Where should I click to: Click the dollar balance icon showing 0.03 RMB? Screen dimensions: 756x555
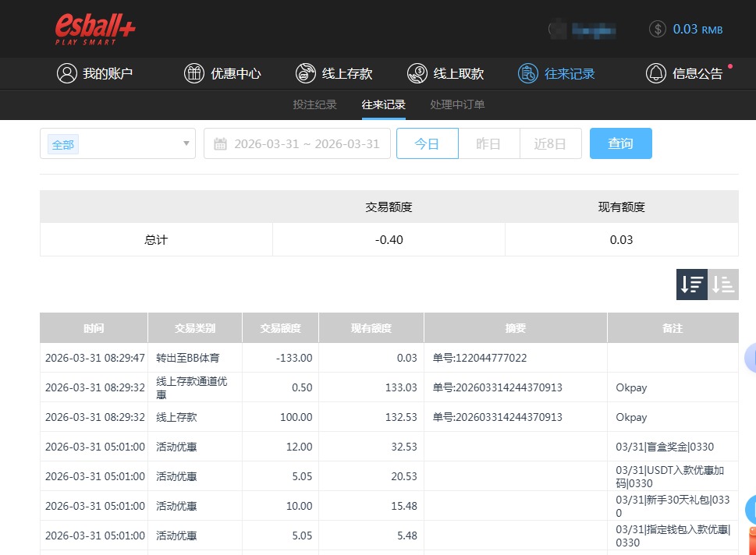tap(656, 29)
